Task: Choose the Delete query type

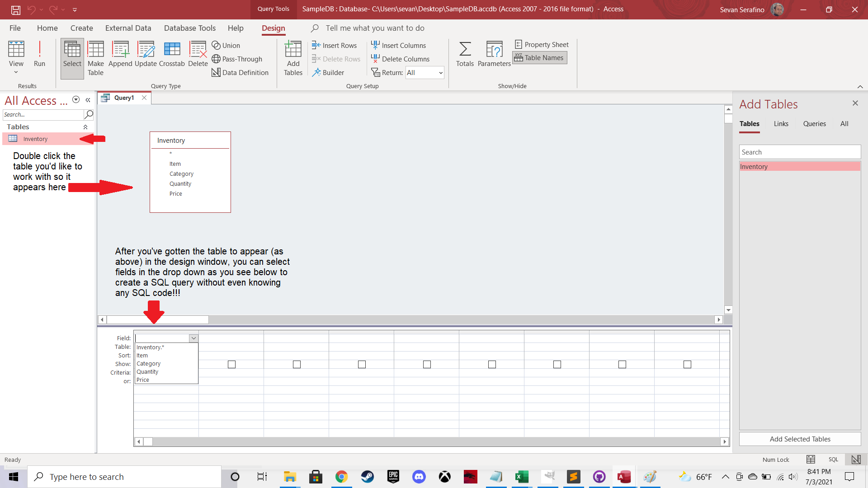Action: point(198,54)
